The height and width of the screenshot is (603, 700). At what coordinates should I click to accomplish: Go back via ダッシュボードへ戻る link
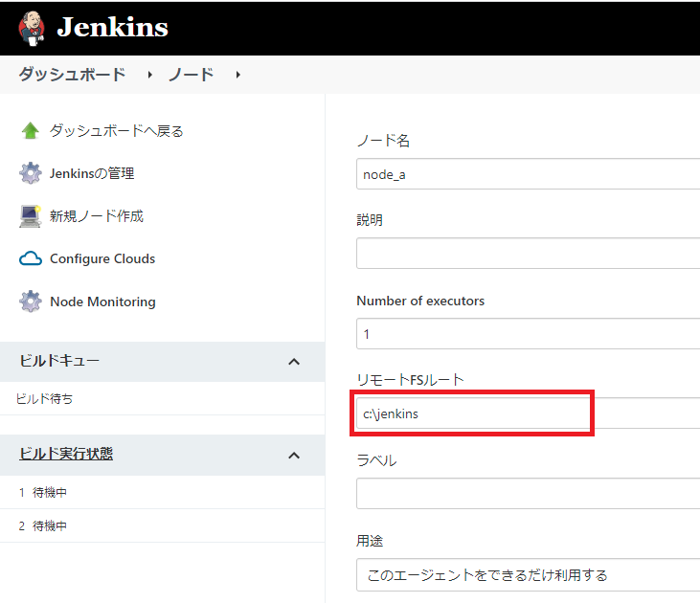coord(117,131)
